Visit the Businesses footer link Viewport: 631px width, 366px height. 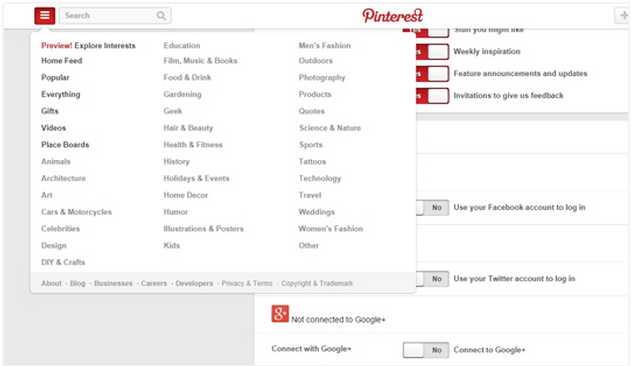click(113, 283)
